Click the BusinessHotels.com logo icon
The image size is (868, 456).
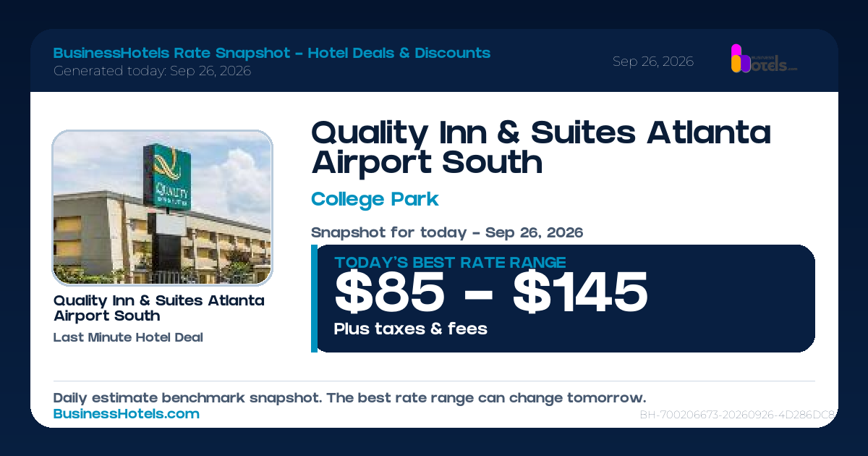(x=764, y=59)
